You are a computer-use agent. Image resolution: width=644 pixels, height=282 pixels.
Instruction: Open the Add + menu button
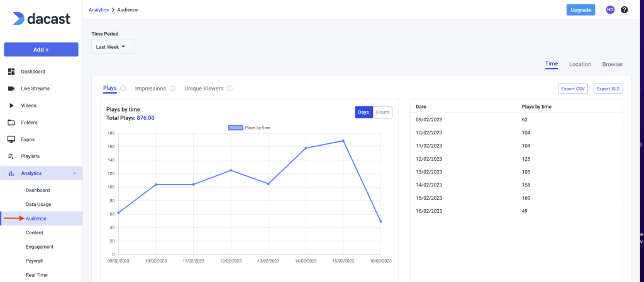(41, 50)
